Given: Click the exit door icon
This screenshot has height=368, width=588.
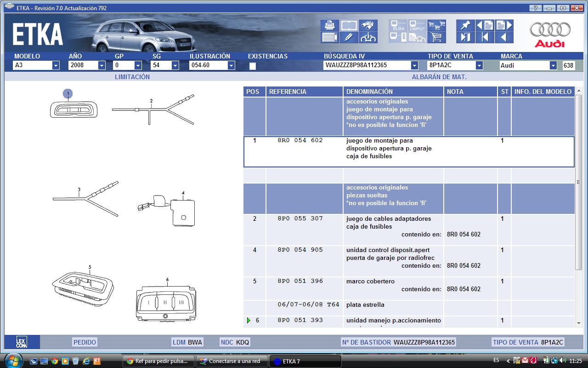Looking at the screenshot, I should click(465, 37).
